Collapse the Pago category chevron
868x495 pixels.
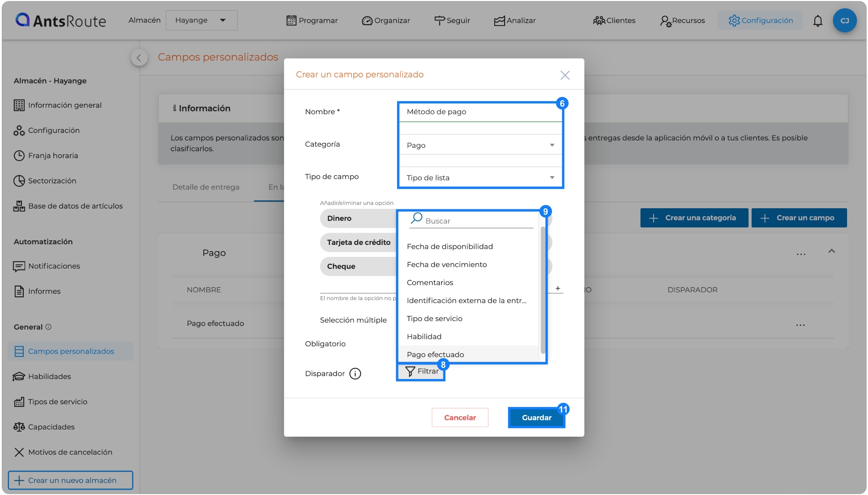coord(831,251)
